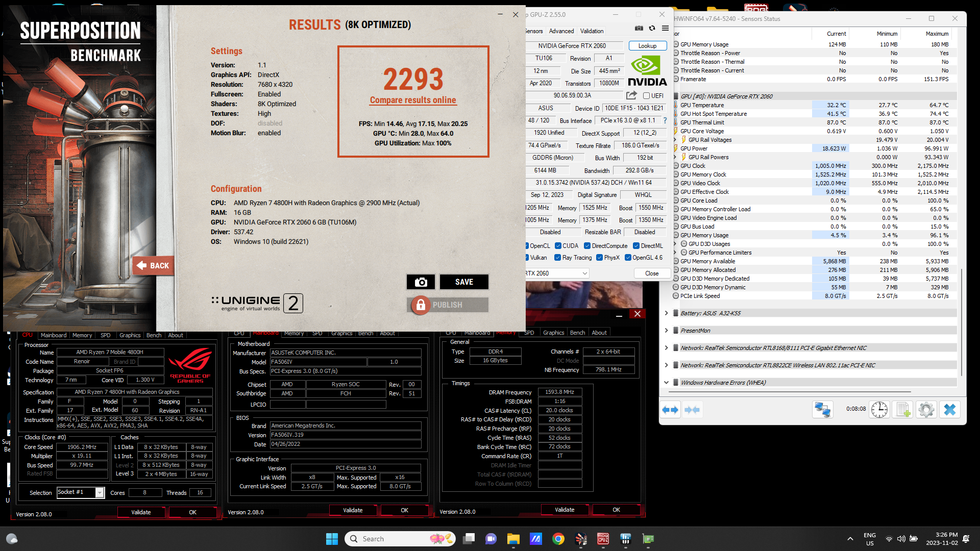The image size is (980, 551).
Task: Click the GPU-Z refresh icon
Action: pos(652,28)
